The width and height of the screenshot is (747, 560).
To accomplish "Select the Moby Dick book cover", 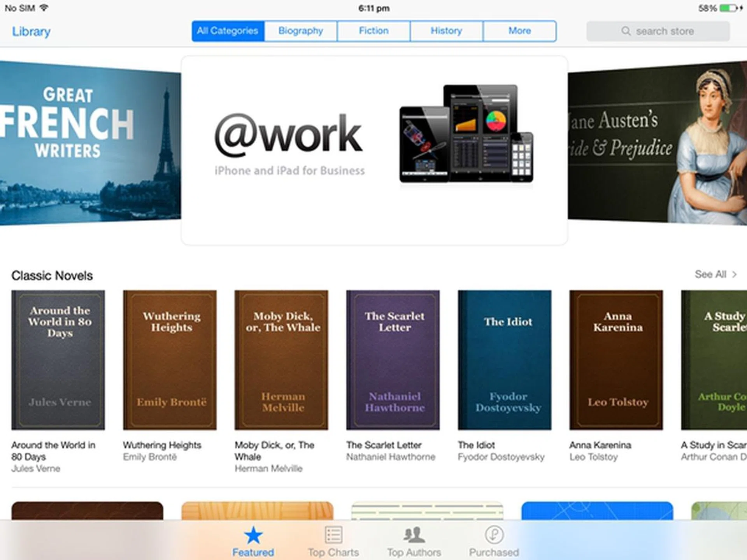I will coord(281,360).
